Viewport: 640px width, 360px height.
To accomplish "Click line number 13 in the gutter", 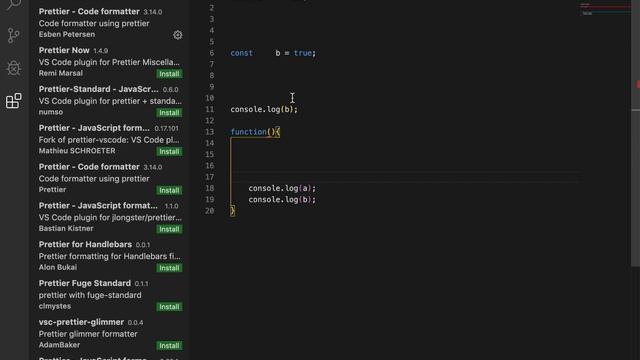I will (x=209, y=132).
